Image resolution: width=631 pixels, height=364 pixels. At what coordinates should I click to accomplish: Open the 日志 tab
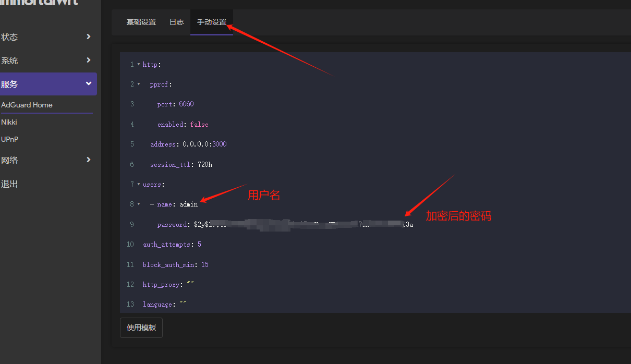point(176,22)
